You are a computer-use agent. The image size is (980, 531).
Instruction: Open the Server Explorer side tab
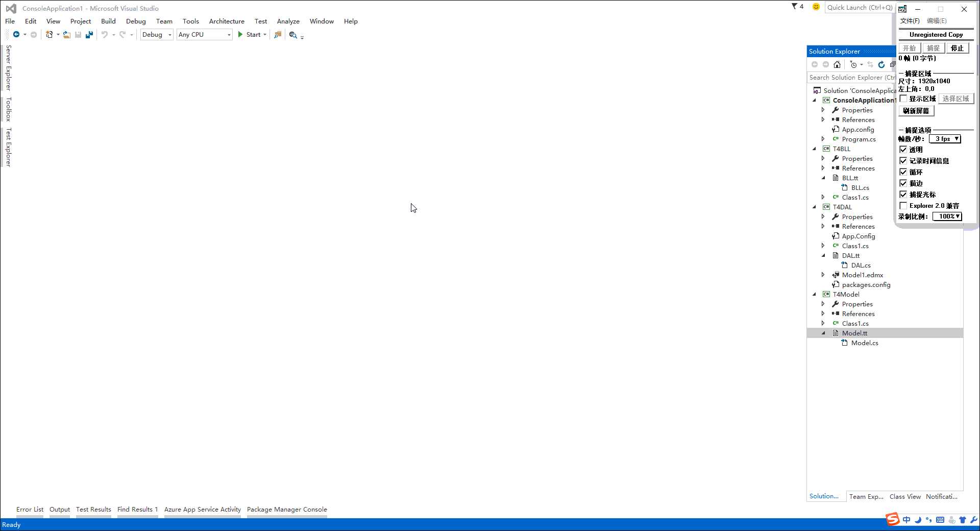pos(9,68)
